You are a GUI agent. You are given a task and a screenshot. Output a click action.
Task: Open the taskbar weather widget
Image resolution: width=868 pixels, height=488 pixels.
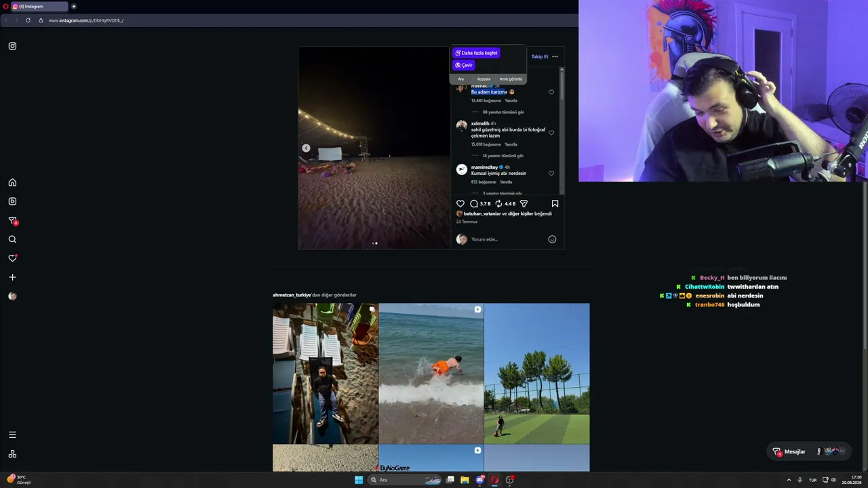coord(19,480)
